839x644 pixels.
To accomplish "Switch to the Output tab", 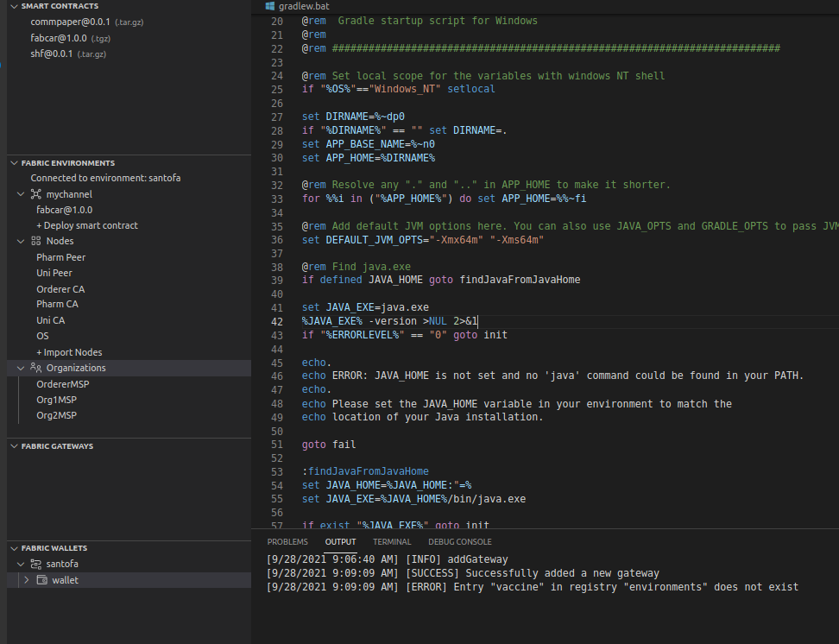I will pyautogui.click(x=340, y=542).
